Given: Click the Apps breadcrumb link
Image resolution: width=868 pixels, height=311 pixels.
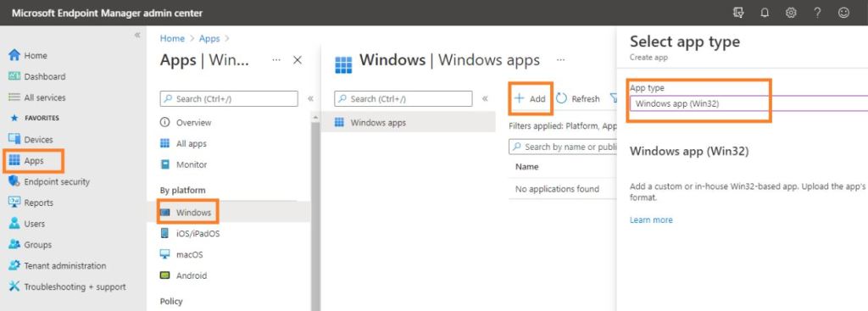Looking at the screenshot, I should 209,38.
